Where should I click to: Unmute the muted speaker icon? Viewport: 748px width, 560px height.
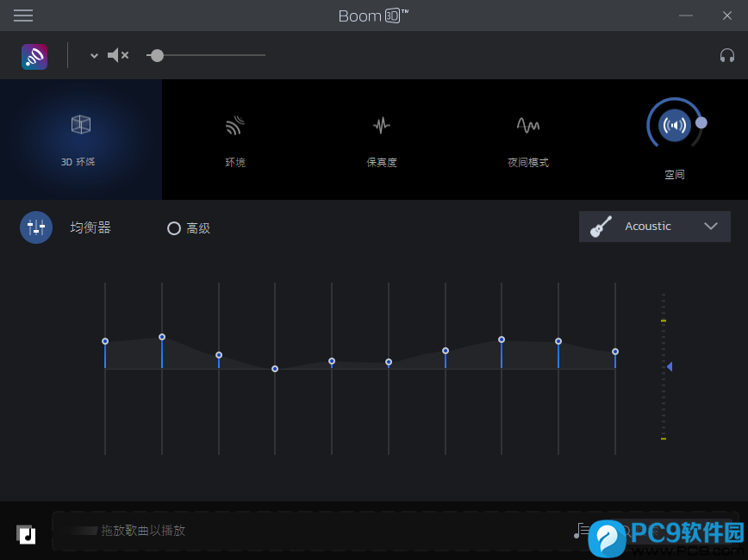click(118, 55)
